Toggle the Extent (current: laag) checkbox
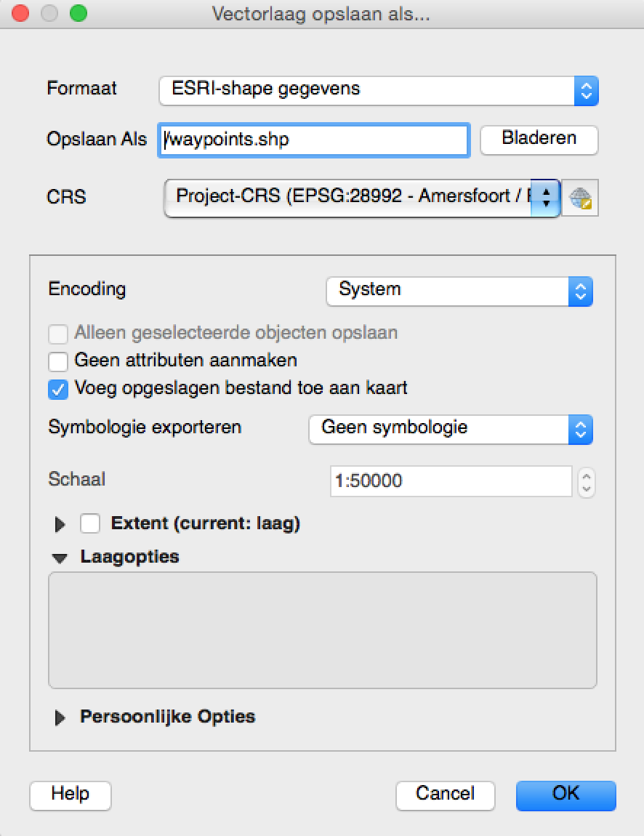 90,523
